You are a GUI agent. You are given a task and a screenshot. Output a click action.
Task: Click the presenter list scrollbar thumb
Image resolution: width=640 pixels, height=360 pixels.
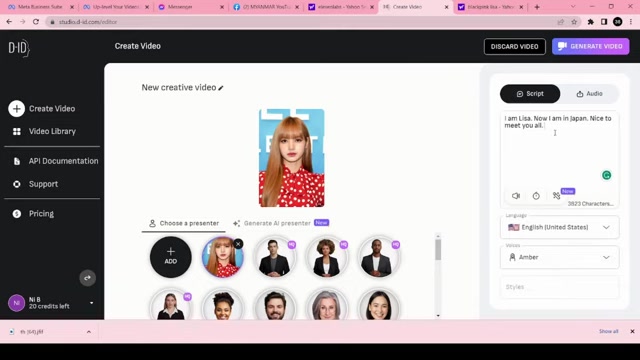click(438, 249)
